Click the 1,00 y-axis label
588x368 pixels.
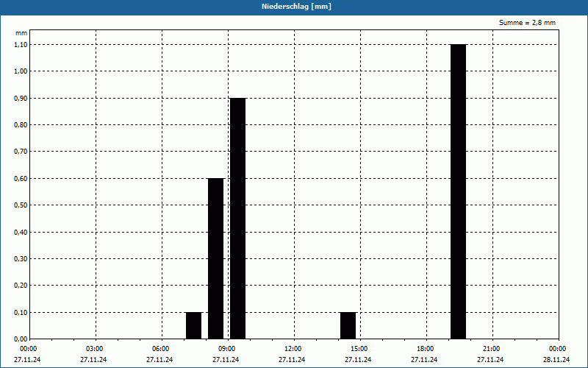coord(21,71)
